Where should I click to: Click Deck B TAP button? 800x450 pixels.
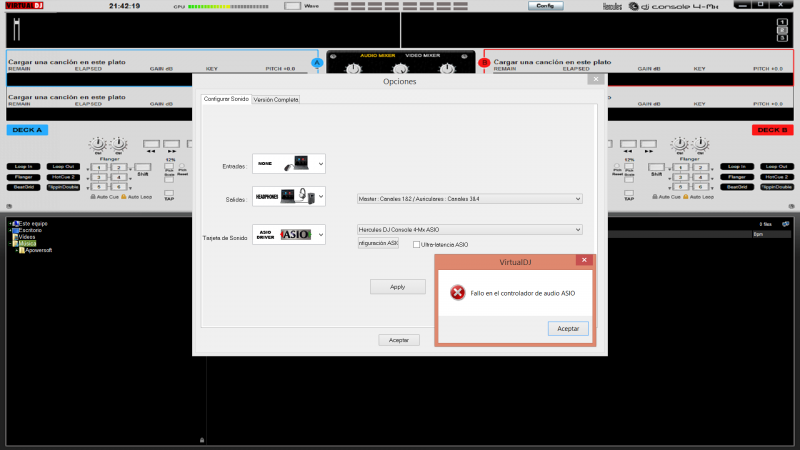pos(629,193)
